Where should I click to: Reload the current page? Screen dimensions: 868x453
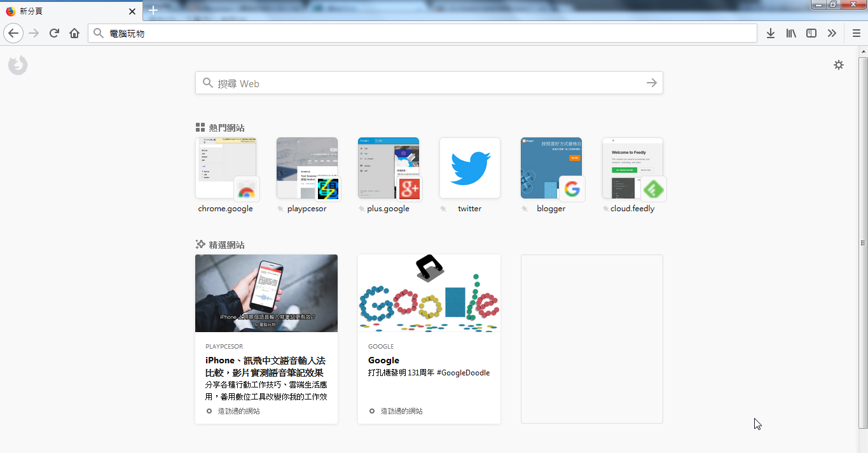click(x=55, y=33)
